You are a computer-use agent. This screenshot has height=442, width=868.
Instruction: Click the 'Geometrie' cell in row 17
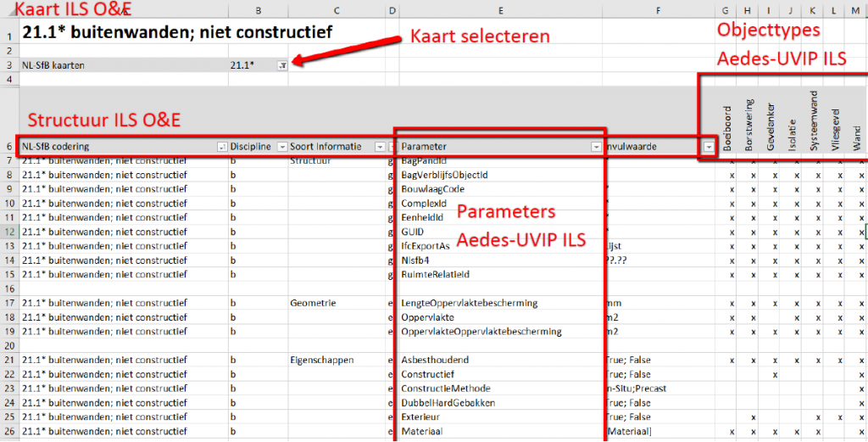click(337, 303)
